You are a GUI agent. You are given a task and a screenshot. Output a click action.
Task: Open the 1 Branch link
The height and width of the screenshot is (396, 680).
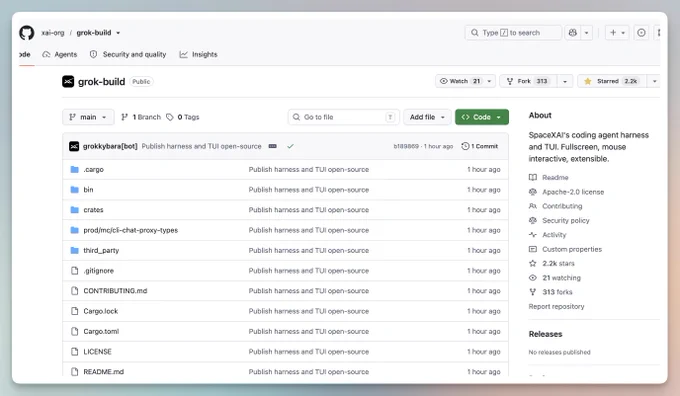point(141,117)
